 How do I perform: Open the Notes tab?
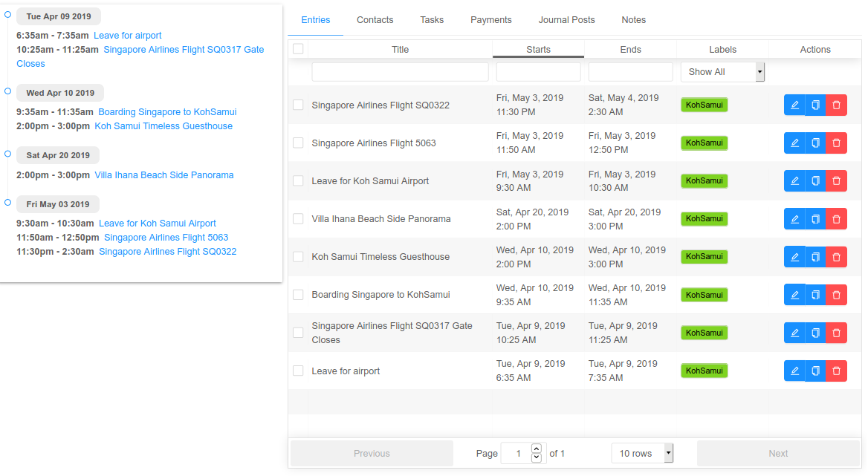point(633,20)
